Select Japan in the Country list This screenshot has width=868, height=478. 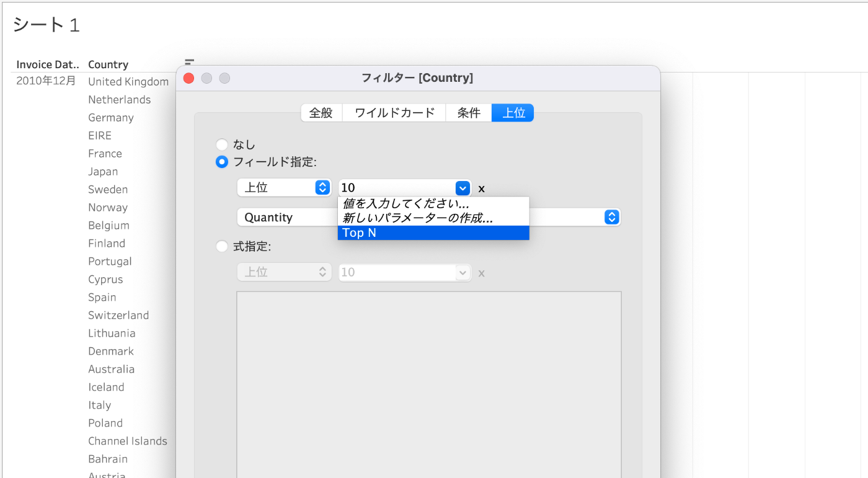click(x=103, y=172)
